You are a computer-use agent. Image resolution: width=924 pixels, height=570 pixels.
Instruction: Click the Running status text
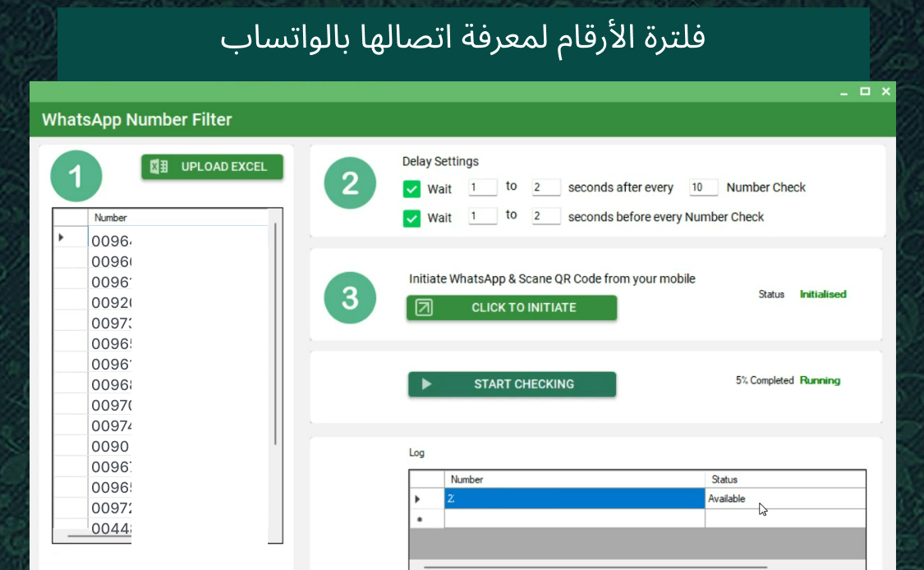pyautogui.click(x=820, y=380)
